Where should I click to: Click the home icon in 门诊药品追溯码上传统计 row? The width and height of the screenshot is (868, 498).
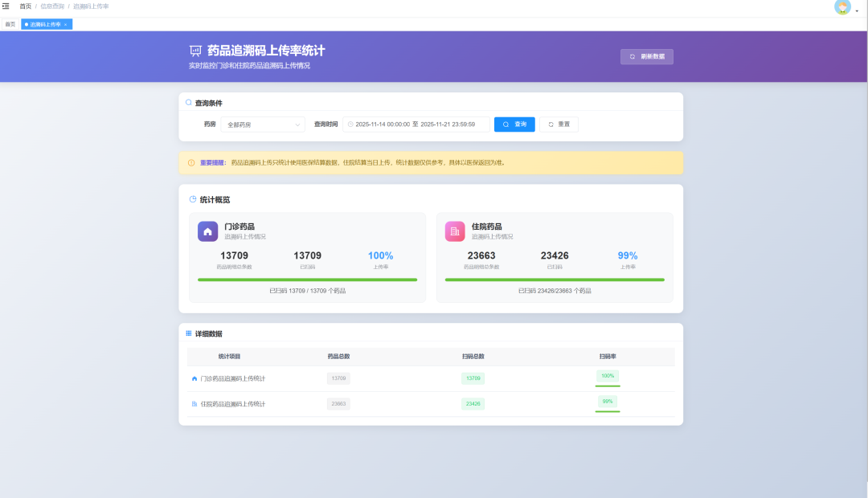coord(194,378)
